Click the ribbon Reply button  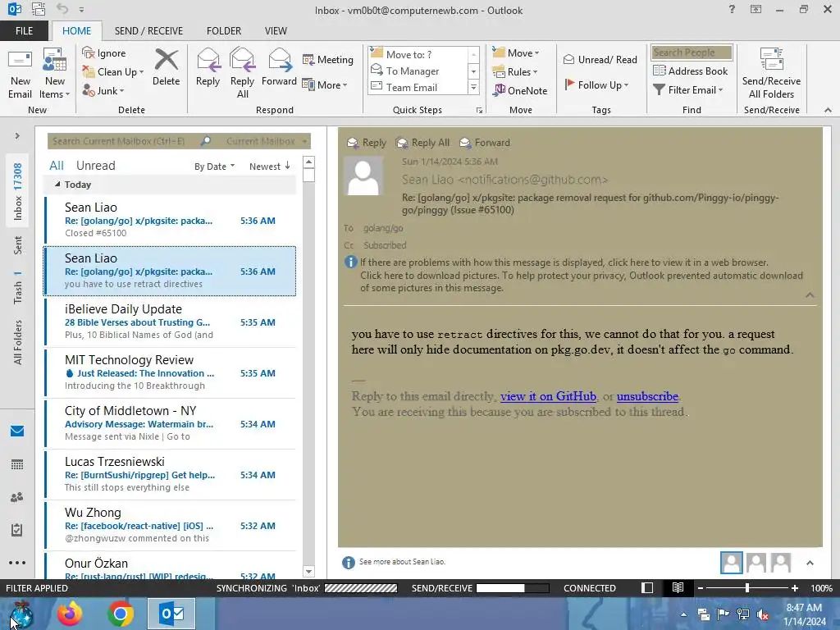[208, 67]
